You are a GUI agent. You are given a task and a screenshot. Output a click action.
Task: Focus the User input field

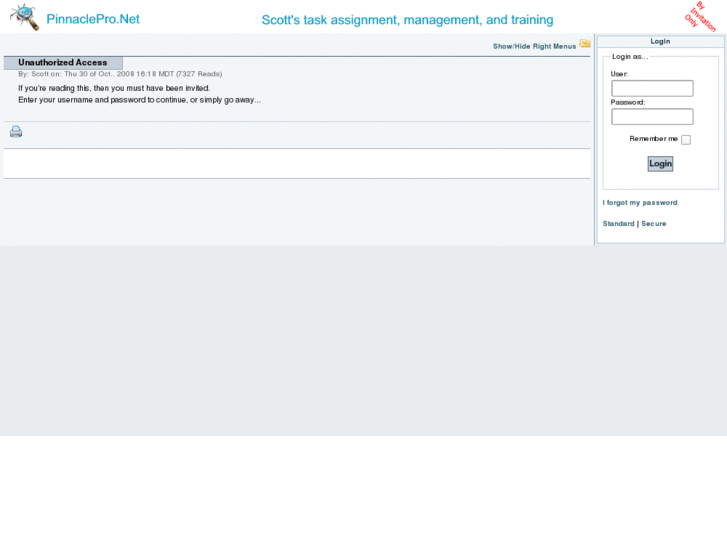652,88
